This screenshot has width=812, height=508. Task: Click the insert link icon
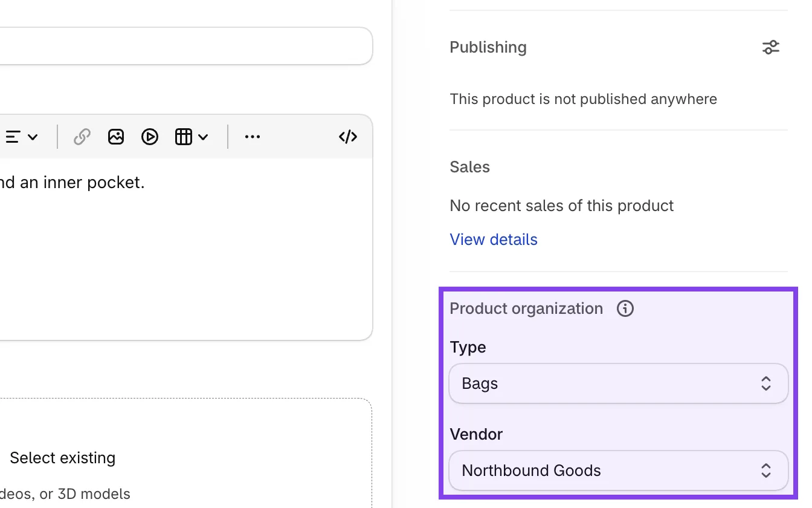82,137
